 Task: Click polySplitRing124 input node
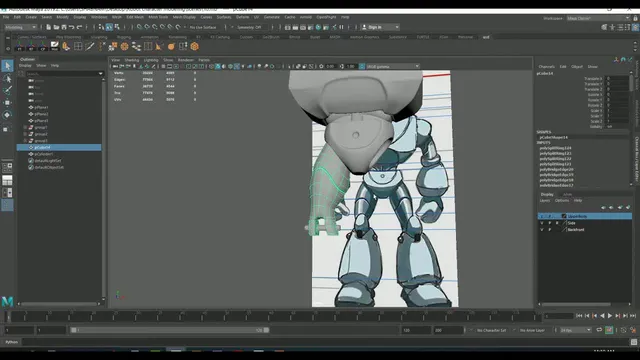556,148
